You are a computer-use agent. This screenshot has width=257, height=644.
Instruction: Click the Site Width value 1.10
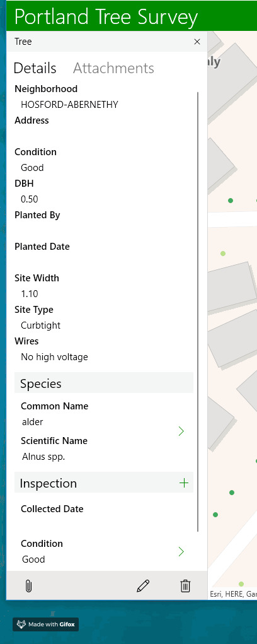point(30,294)
